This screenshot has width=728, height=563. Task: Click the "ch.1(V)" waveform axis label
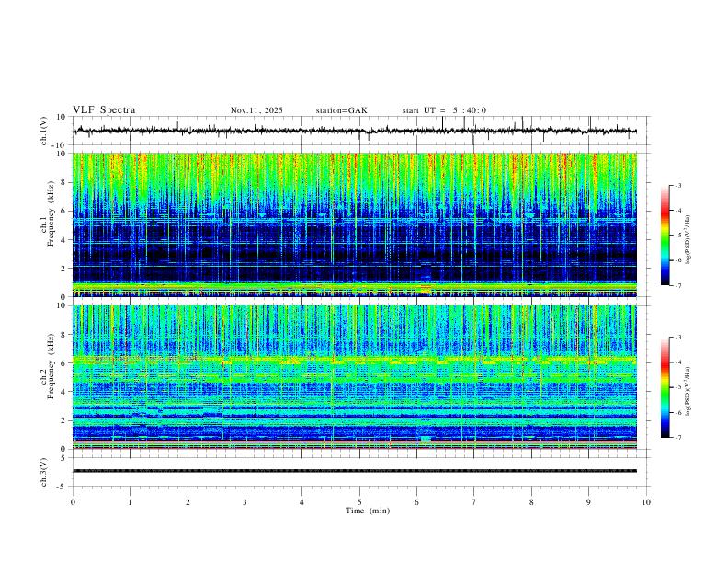[x=44, y=131]
